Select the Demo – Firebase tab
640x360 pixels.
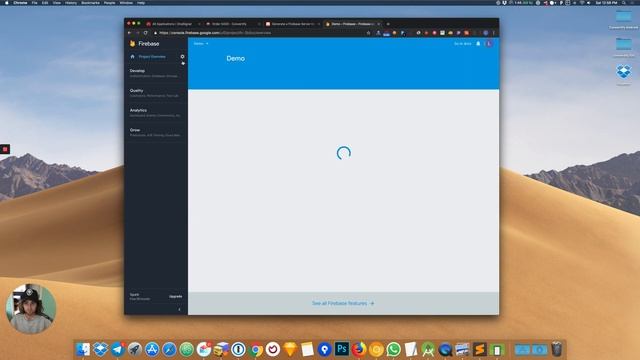(x=352, y=24)
